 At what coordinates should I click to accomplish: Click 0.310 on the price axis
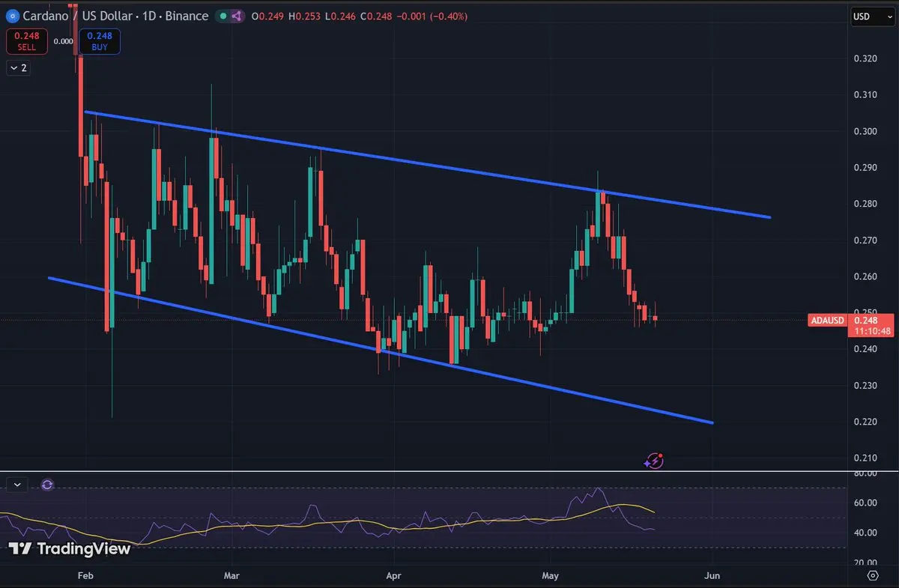pos(866,95)
